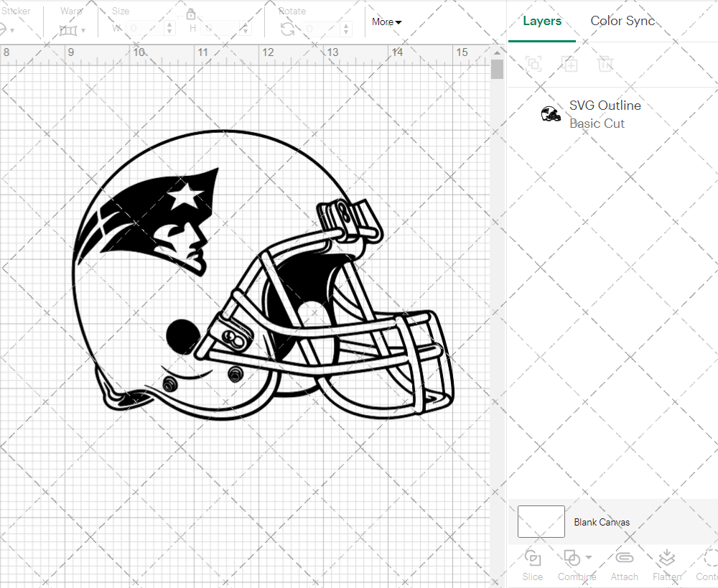Click the Rotate icon
Viewport: 718px width, 588px height.
coord(288,29)
